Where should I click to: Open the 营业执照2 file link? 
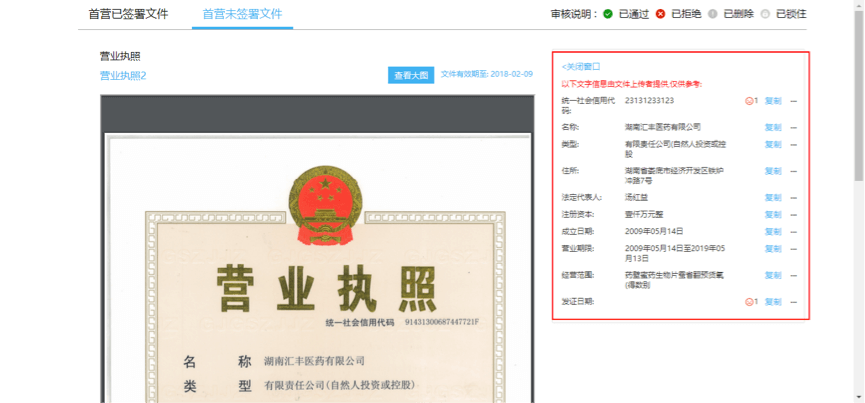[x=123, y=76]
